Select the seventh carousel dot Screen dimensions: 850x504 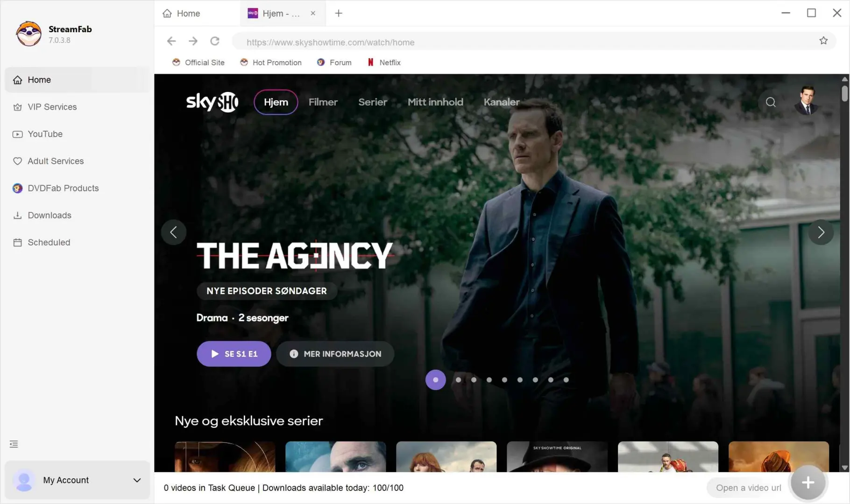535,380
